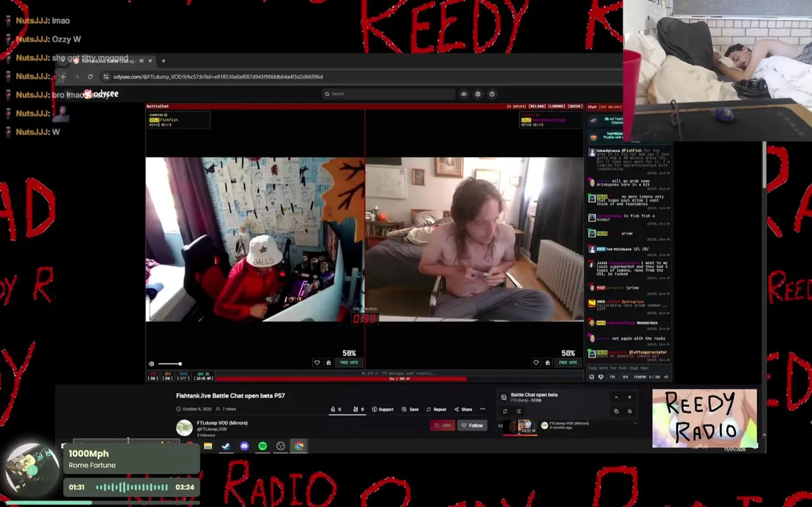Click the Odysee upload cloud icon
Image resolution: width=812 pixels, height=507 pixels.
464,94
